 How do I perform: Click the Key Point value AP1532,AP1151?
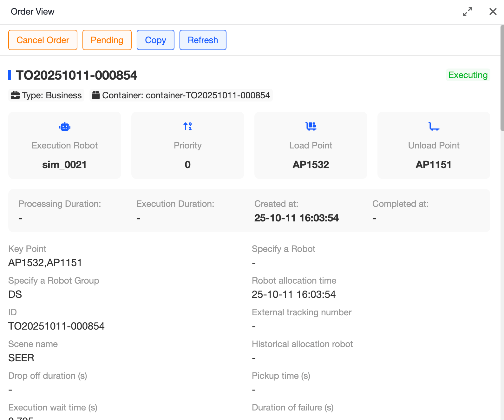[45, 263]
